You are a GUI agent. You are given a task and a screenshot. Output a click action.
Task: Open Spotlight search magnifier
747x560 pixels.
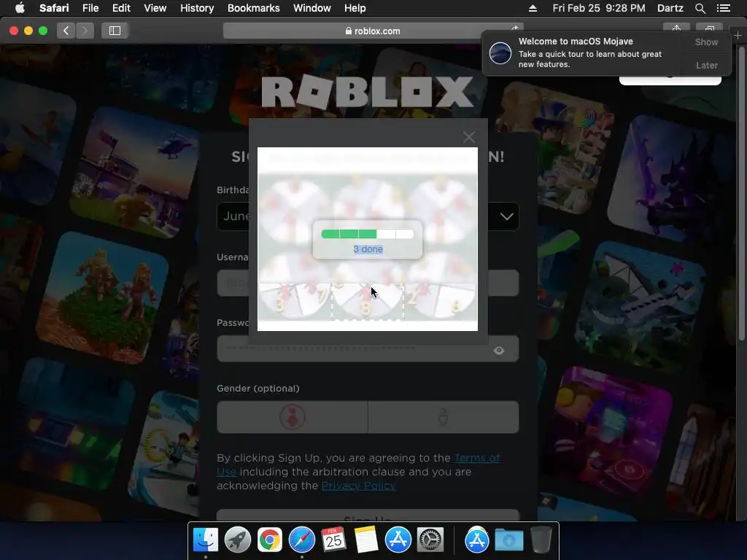pos(700,8)
